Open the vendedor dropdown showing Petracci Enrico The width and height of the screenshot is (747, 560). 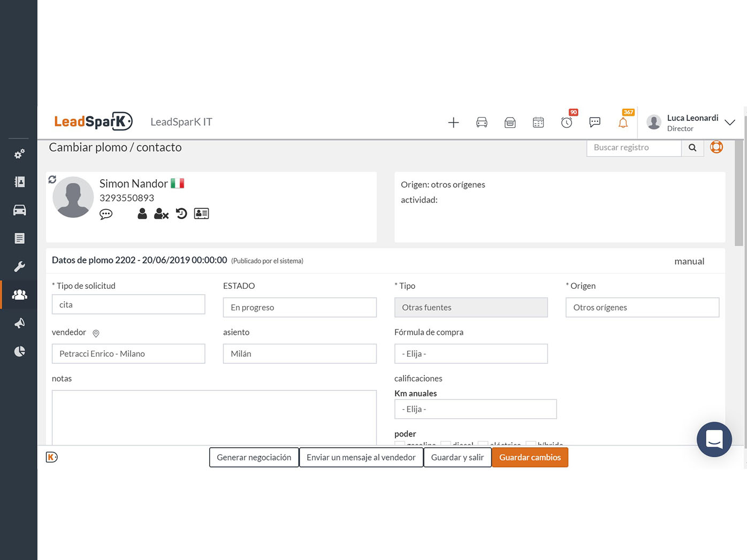128,354
